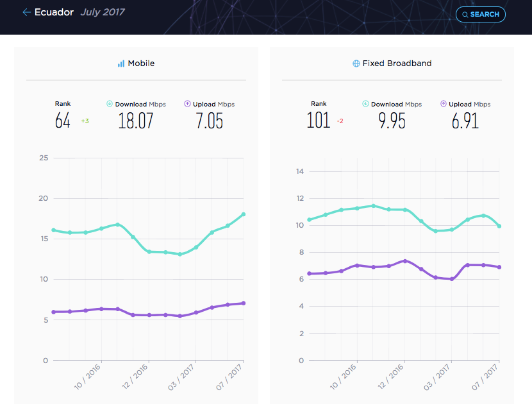Click Fixed Broadband download July 2017 point
Screen dimensions: 532x417
(x=499, y=226)
